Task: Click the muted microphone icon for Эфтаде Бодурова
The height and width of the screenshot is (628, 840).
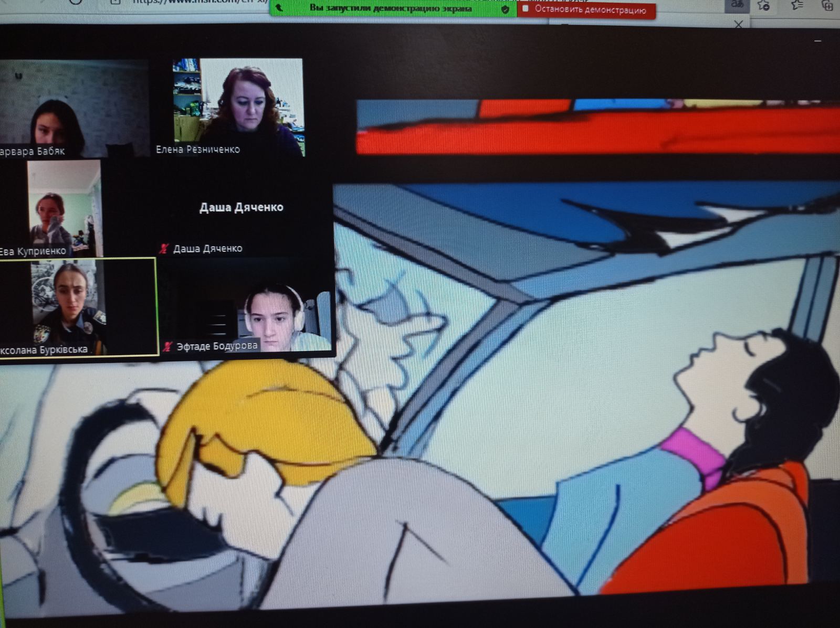Action: pos(167,346)
